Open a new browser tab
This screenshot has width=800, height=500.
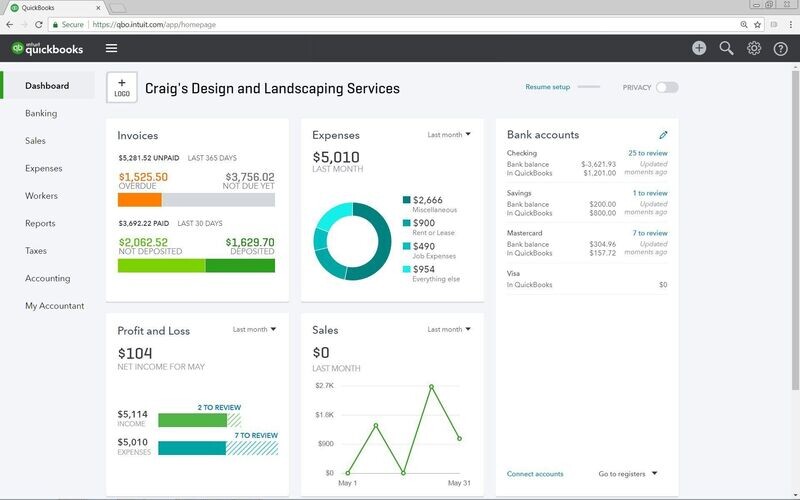coord(117,8)
